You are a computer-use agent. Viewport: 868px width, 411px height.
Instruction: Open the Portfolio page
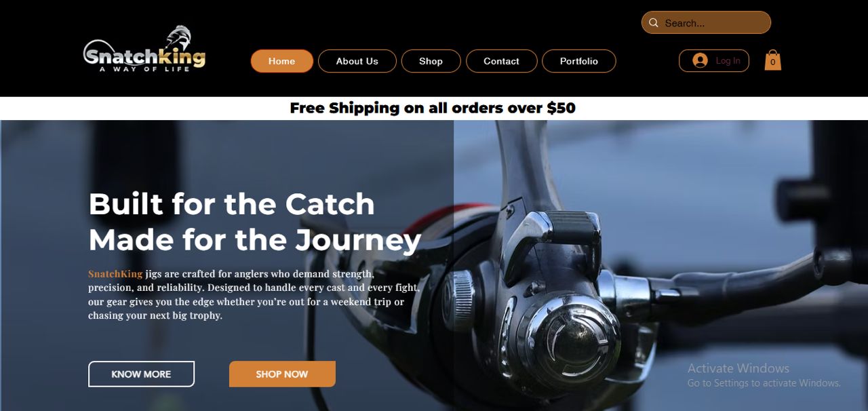(x=579, y=61)
